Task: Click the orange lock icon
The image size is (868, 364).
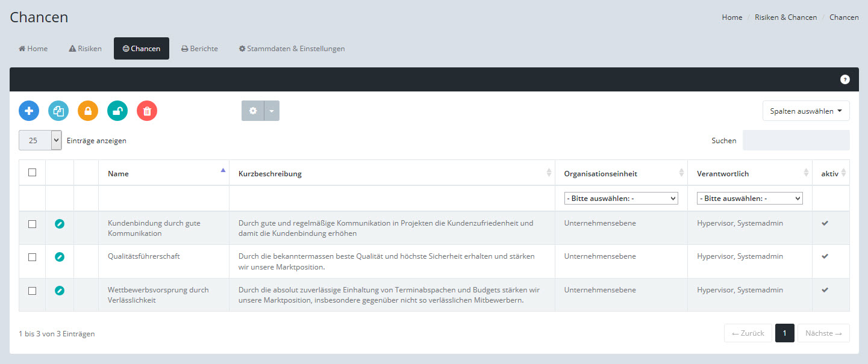Action: (x=88, y=111)
